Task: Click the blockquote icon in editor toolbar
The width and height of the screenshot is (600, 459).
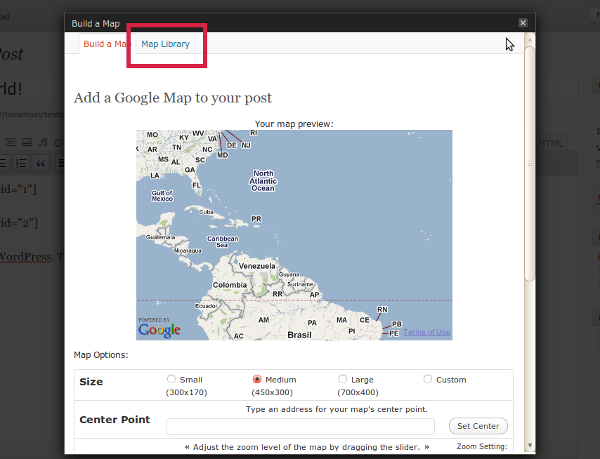Action: click(41, 163)
